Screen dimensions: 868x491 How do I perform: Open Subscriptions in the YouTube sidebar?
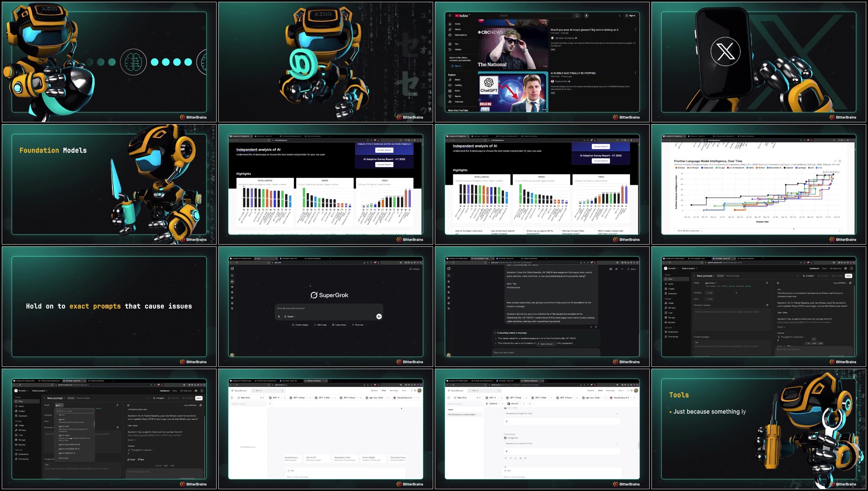(x=458, y=35)
